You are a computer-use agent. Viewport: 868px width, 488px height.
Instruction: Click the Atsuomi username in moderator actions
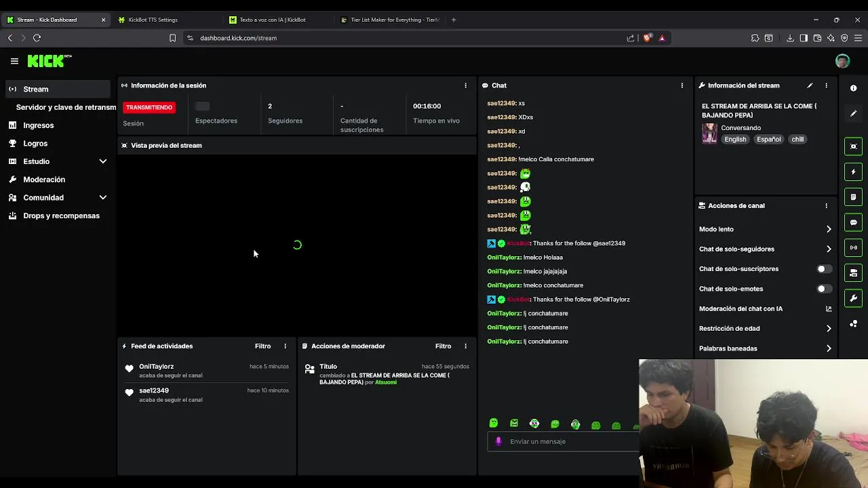[x=386, y=382]
